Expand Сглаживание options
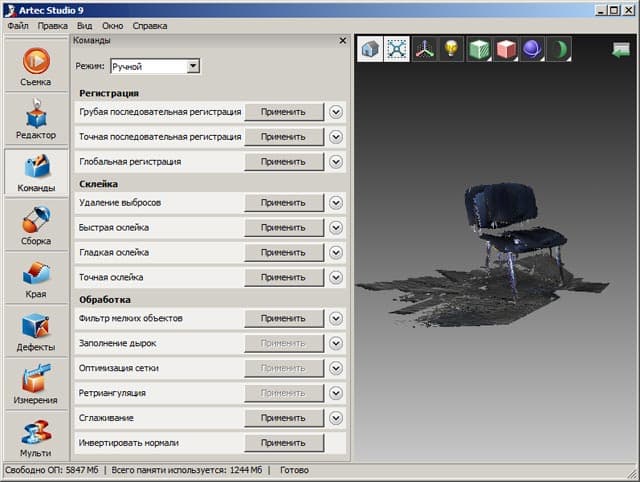Screen dimensions: 640x482 coord(336,418)
